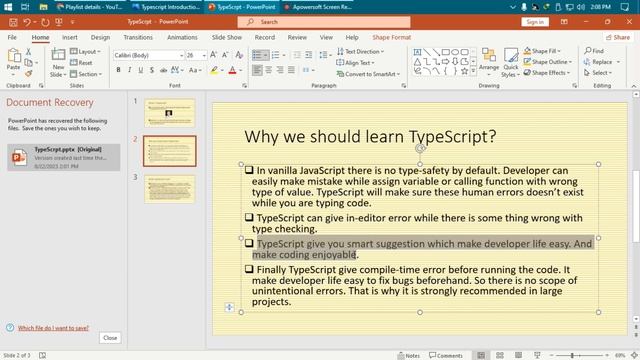640x360 pixels.
Task: Center align the paragraph text
Action: tap(269, 70)
